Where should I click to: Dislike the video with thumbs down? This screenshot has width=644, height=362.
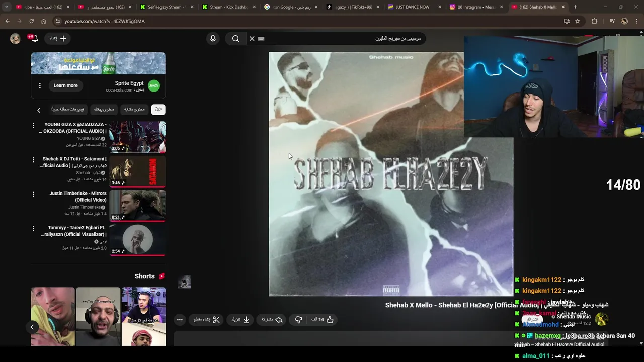pyautogui.click(x=298, y=319)
